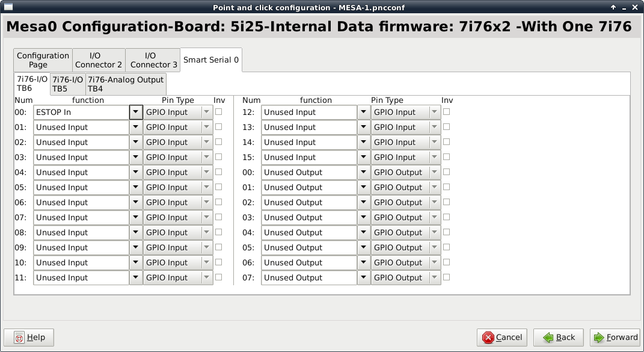Click the red Cancel icon
This screenshot has height=352, width=644.
click(488, 338)
